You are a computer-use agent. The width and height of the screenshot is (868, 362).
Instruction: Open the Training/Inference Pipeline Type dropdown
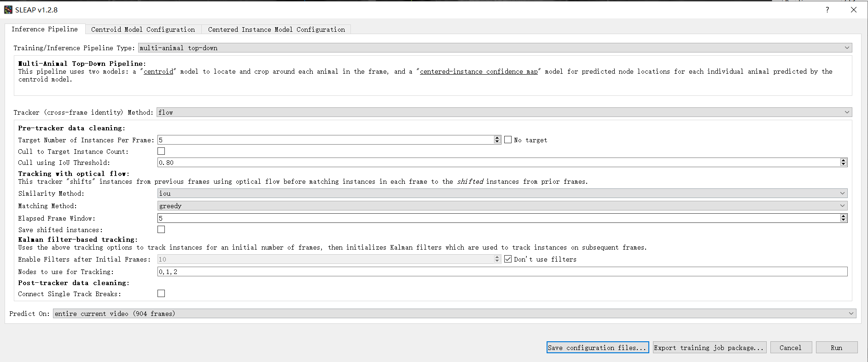pos(495,48)
